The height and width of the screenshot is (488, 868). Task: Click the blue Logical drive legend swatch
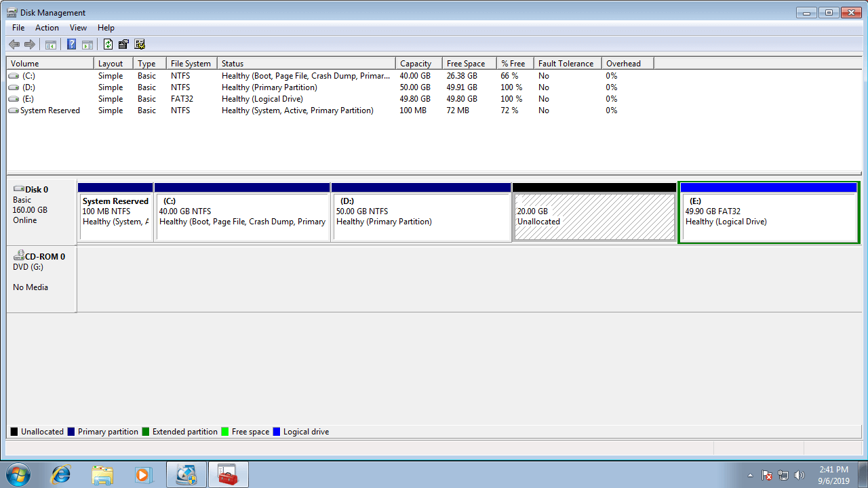[x=277, y=432]
